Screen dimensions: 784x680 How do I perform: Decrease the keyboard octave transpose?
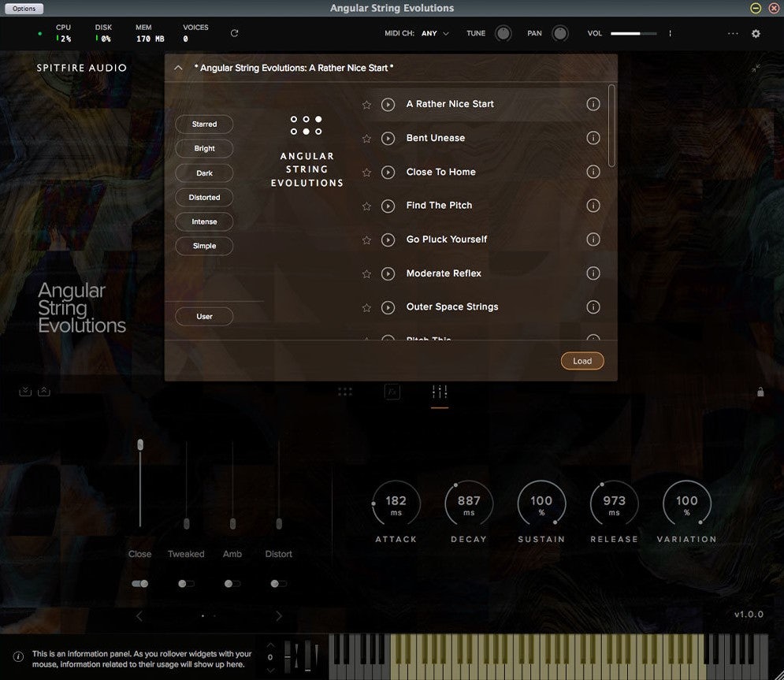tap(270, 670)
